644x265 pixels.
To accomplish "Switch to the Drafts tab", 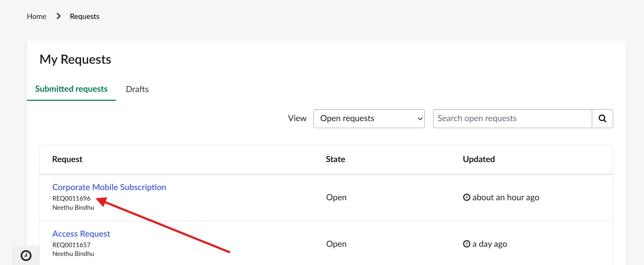I will tap(137, 89).
